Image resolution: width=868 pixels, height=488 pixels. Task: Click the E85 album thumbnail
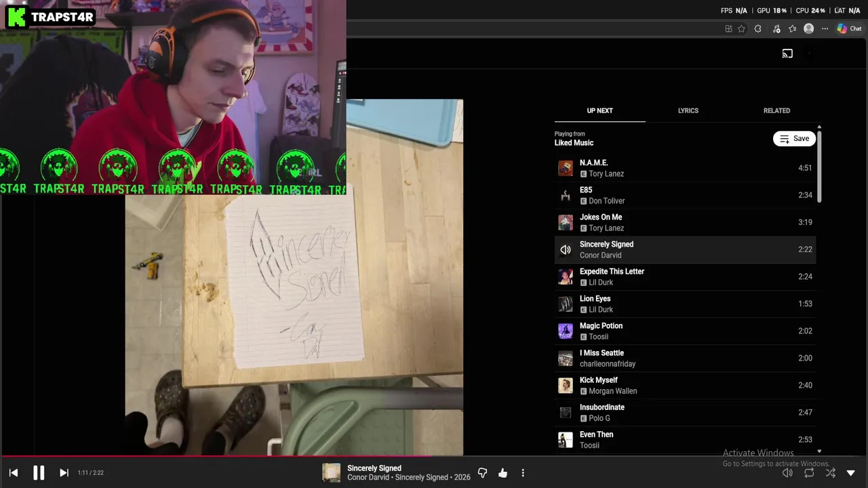coord(566,195)
